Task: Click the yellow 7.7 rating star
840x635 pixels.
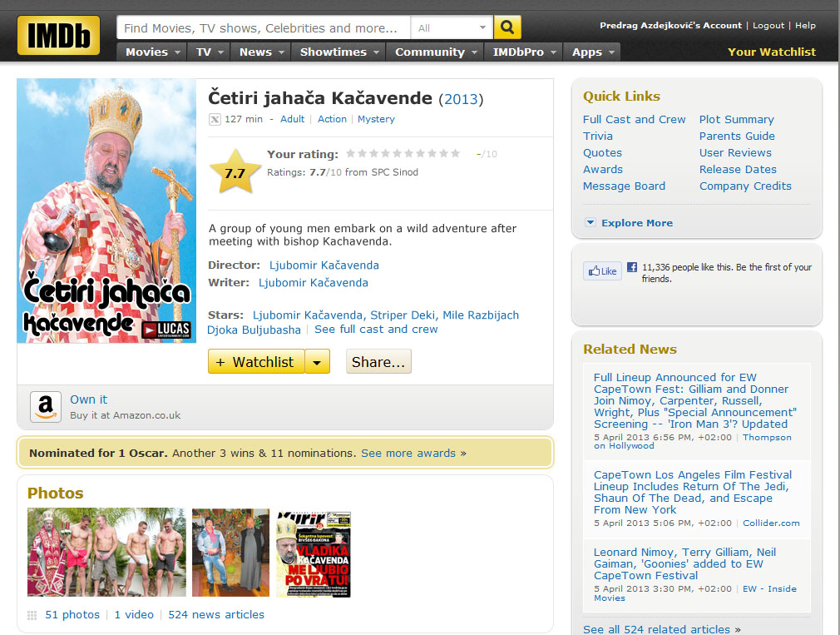Action: pos(235,172)
